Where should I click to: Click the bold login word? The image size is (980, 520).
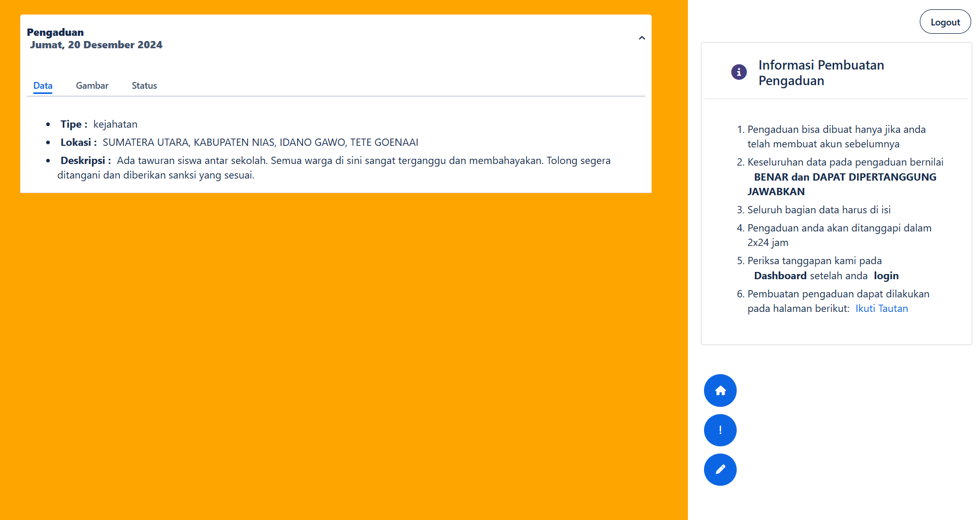pos(886,276)
